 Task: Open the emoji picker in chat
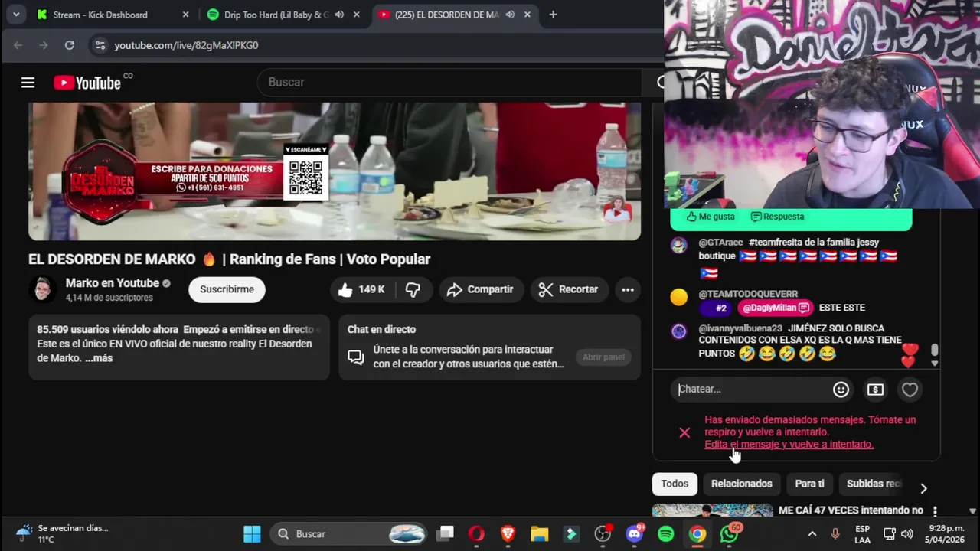[x=841, y=390]
